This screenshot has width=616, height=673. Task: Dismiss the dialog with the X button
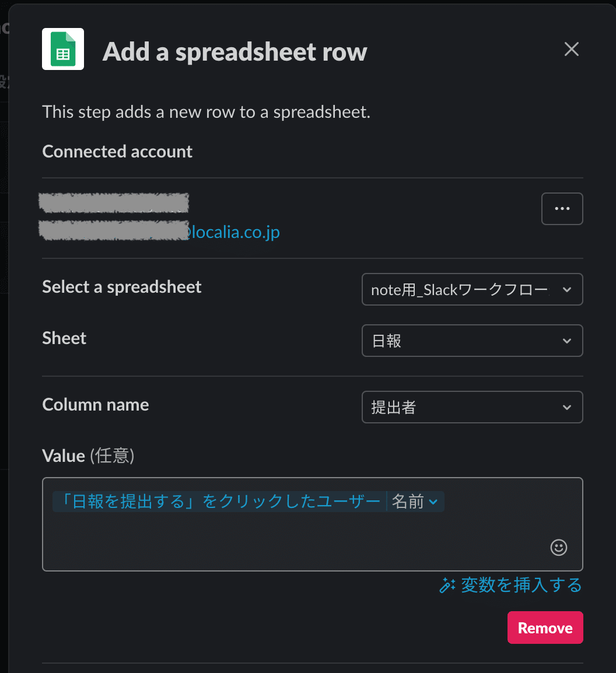[x=571, y=49]
